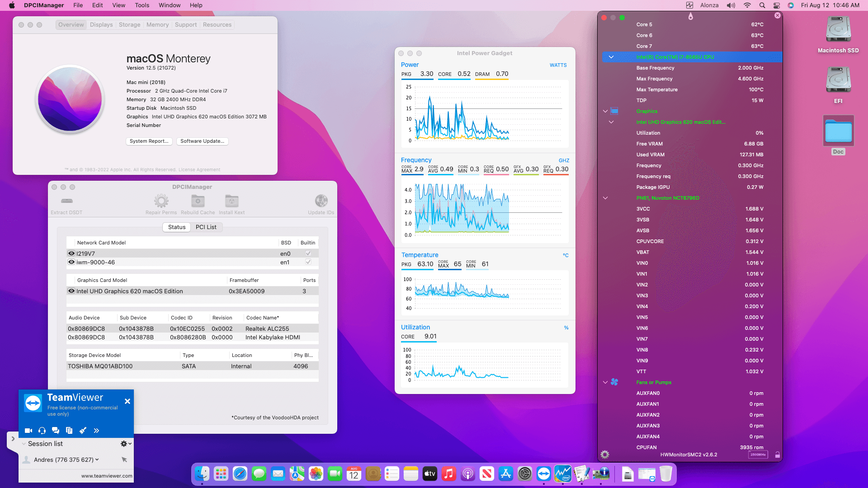Open HWMonitorSMC2 settings gear
868x488 pixels.
[x=605, y=455]
